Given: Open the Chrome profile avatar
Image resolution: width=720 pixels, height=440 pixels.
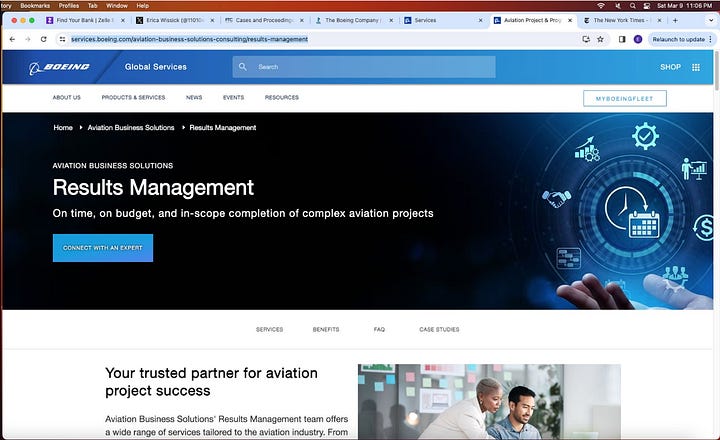Looking at the screenshot, I should [638, 39].
